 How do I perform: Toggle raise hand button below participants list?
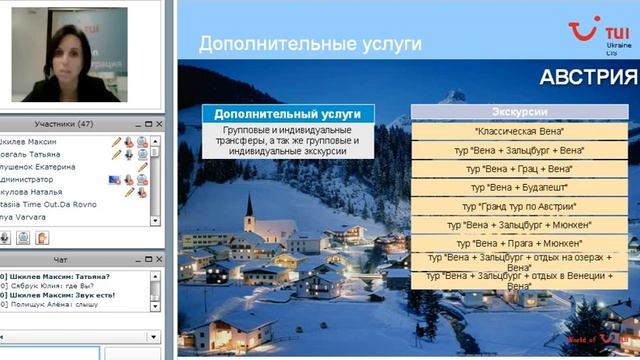point(42,238)
